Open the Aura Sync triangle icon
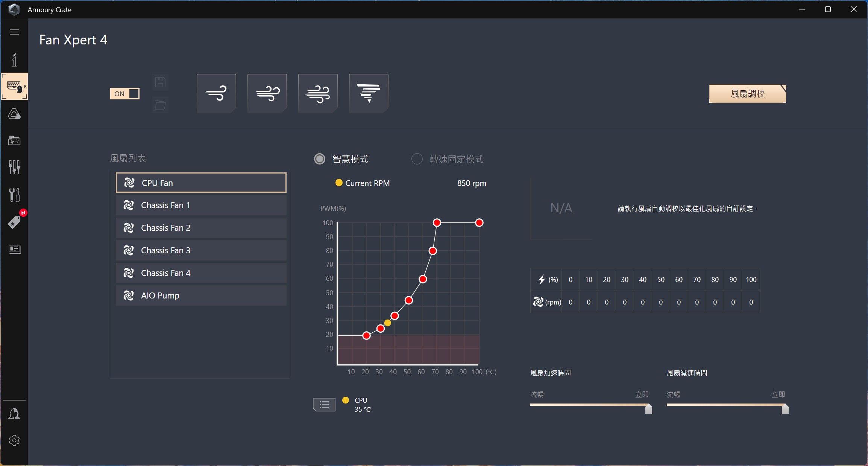 (x=14, y=114)
